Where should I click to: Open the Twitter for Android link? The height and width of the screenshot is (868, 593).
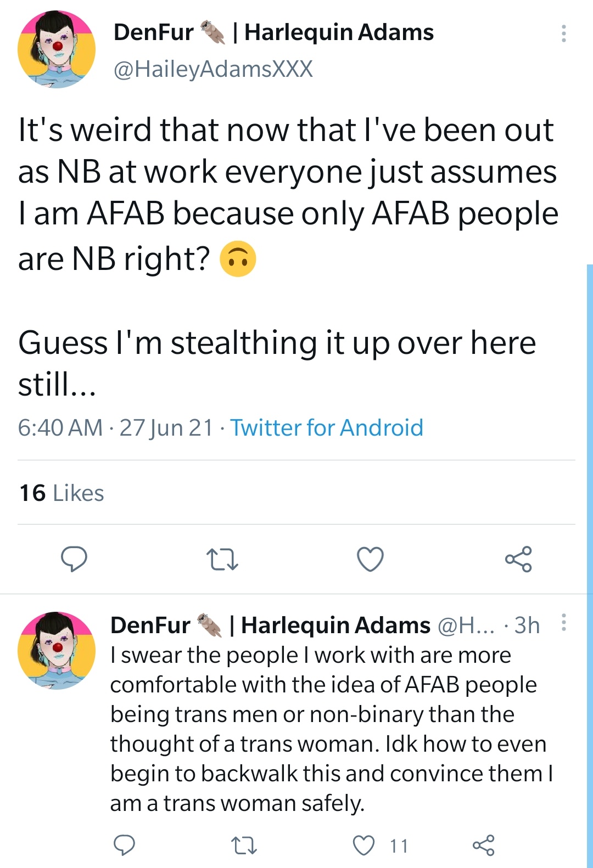click(327, 427)
